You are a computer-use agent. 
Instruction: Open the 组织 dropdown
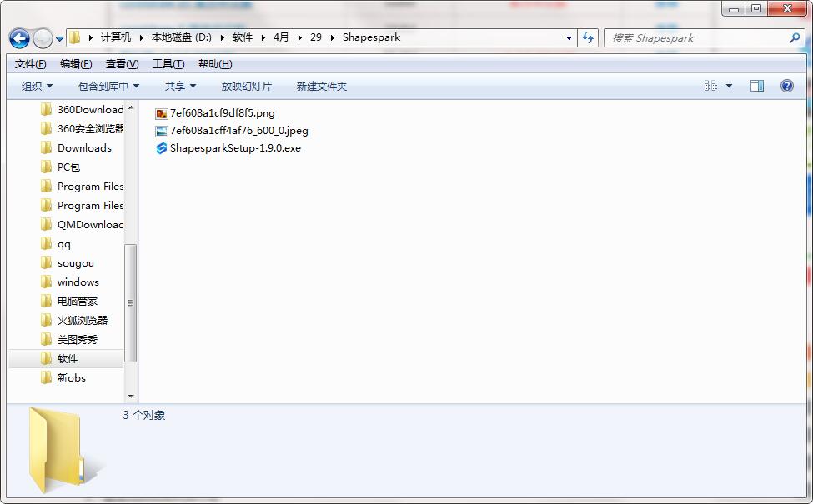37,86
